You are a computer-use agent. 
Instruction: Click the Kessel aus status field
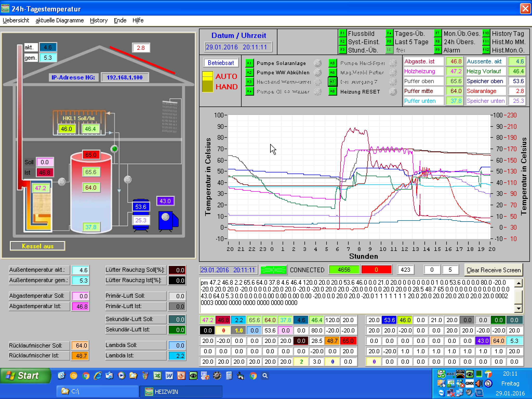click(38, 246)
